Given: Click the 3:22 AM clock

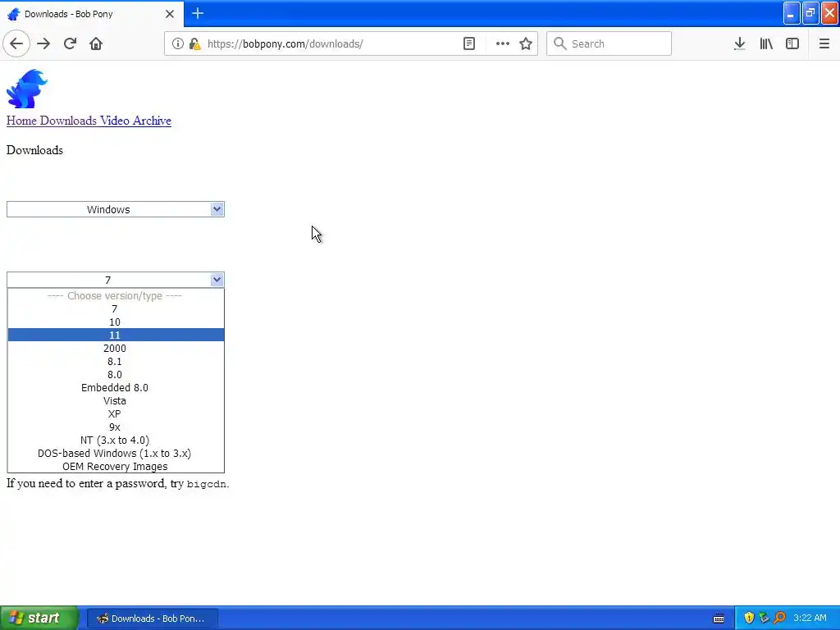Looking at the screenshot, I should pyautogui.click(x=810, y=619).
